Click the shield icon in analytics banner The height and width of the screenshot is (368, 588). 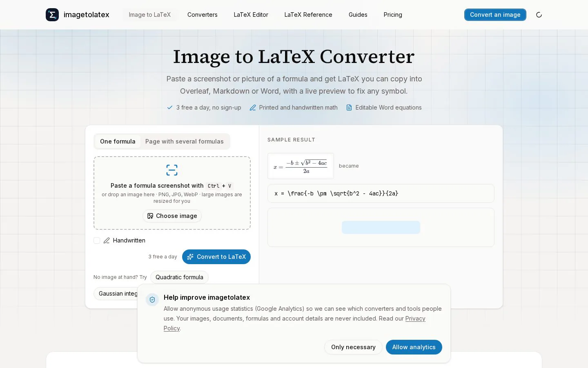(152, 300)
